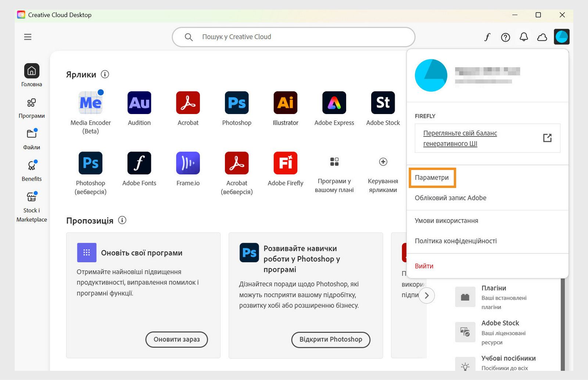This screenshot has height=380, width=588.
Task: Go to Головна via the home icon
Action: coord(31,72)
